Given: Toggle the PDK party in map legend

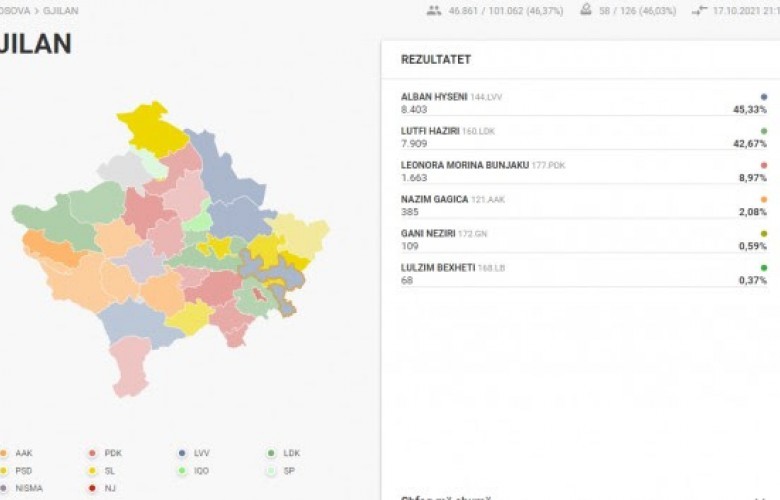Looking at the screenshot, I should pos(105,453).
